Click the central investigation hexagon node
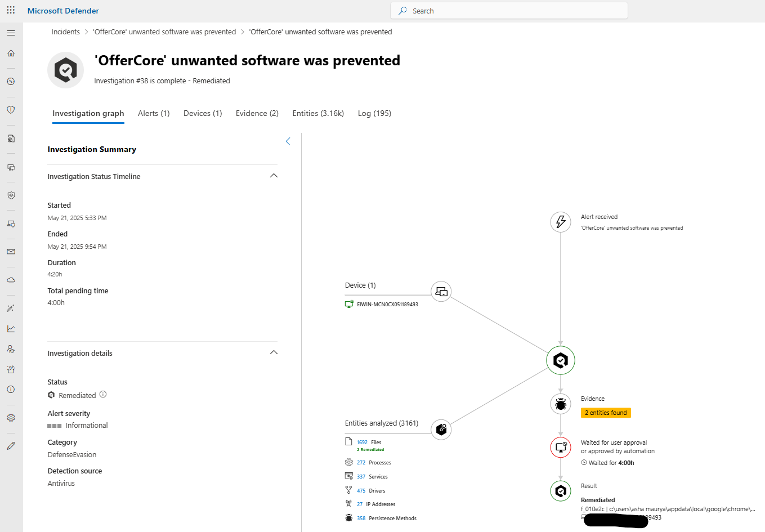The width and height of the screenshot is (765, 532). coord(561,360)
